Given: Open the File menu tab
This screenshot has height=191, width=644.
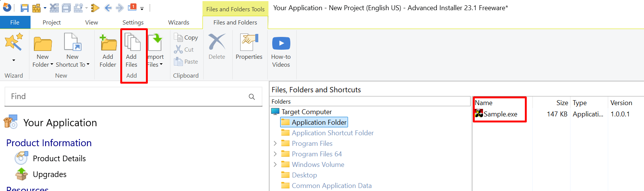Looking at the screenshot, I should coord(15,22).
